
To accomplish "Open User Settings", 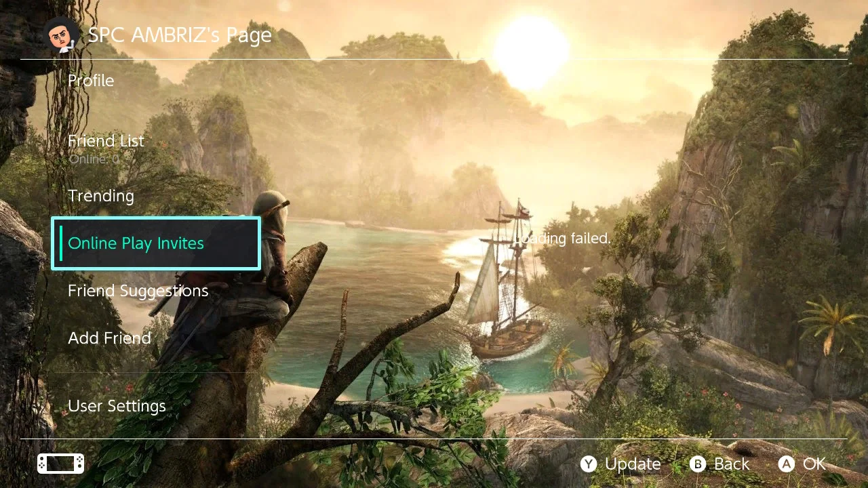I will pyautogui.click(x=117, y=406).
